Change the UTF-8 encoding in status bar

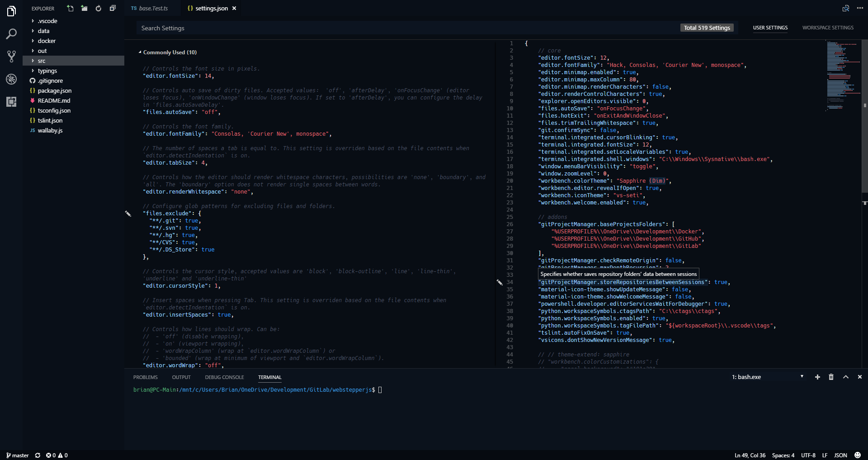(x=808, y=455)
